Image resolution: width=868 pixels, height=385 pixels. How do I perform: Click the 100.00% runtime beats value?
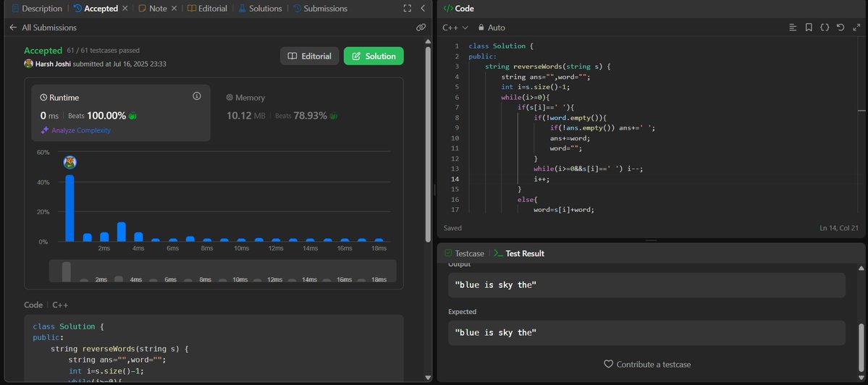click(x=106, y=116)
